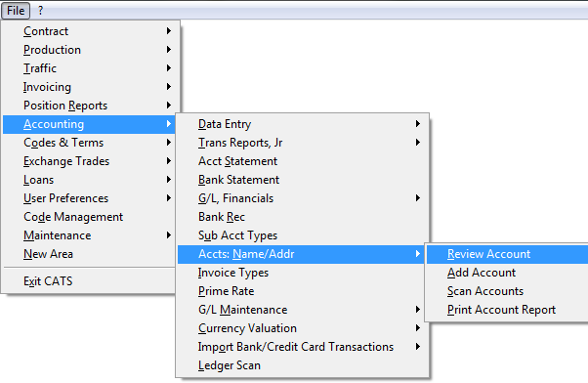The image size is (588, 383).
Task: Choose Print Account Report
Action: [x=507, y=310]
